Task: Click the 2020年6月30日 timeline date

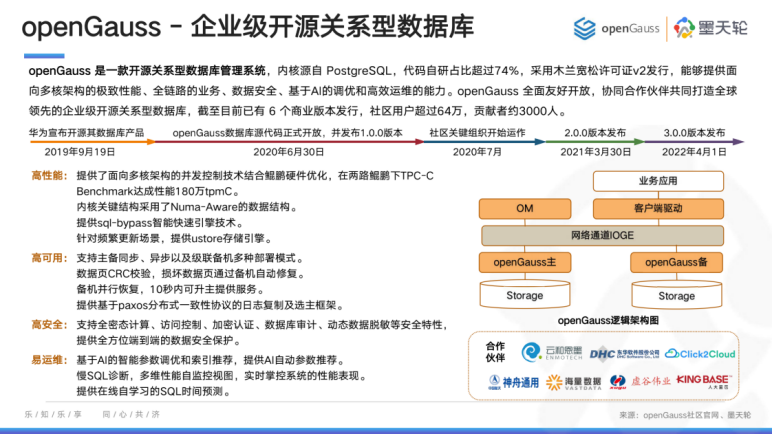Action: coord(289,152)
